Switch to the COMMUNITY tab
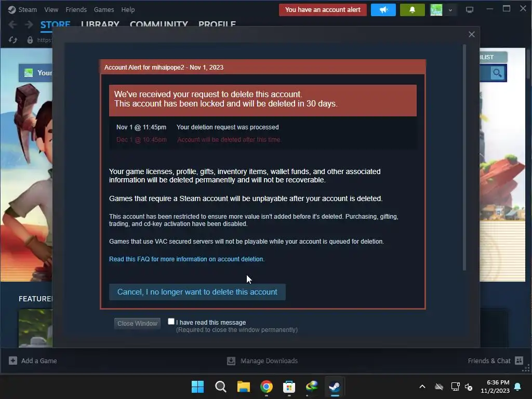 pyautogui.click(x=159, y=24)
